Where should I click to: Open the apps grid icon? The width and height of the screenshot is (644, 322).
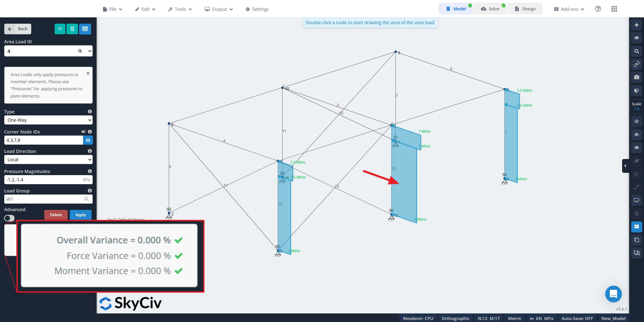click(x=614, y=9)
